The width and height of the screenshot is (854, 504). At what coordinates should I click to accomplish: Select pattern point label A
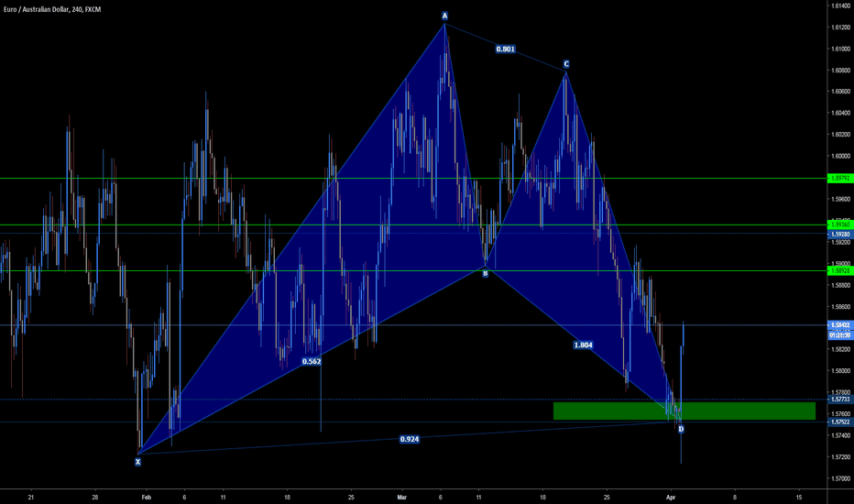click(445, 16)
